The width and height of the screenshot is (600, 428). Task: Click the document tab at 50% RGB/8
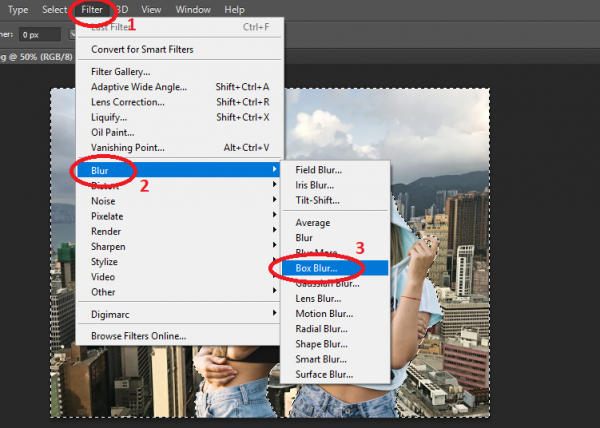[x=37, y=57]
